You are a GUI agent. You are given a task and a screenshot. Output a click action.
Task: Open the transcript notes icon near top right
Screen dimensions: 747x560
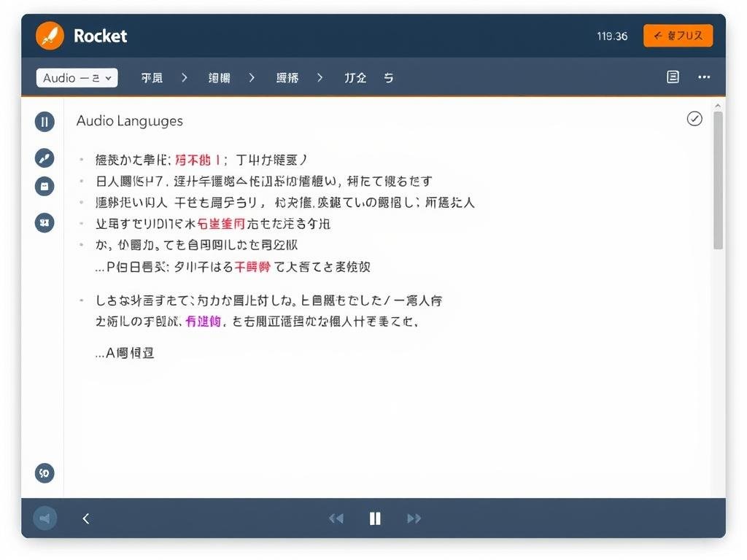pos(673,77)
